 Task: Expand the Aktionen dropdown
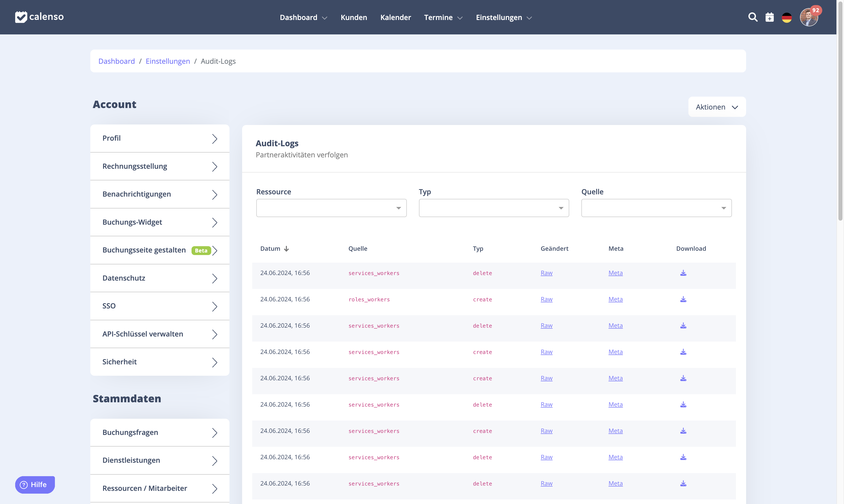coord(717,107)
